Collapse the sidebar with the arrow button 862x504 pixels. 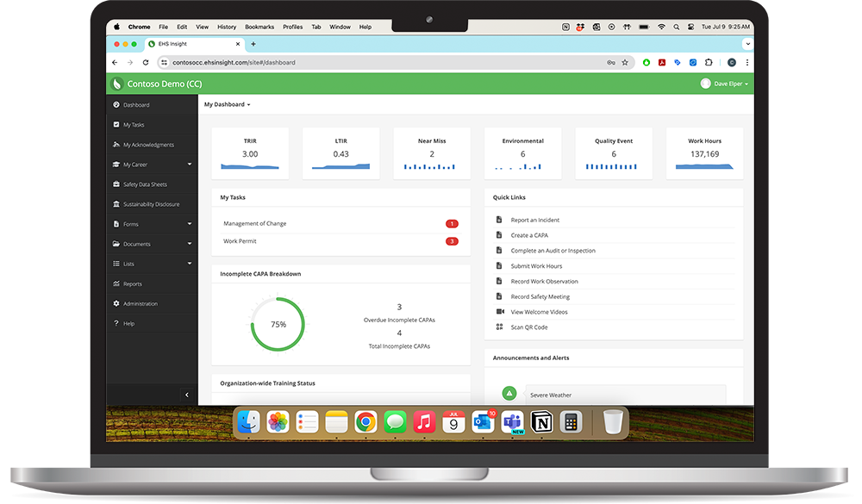click(x=187, y=395)
